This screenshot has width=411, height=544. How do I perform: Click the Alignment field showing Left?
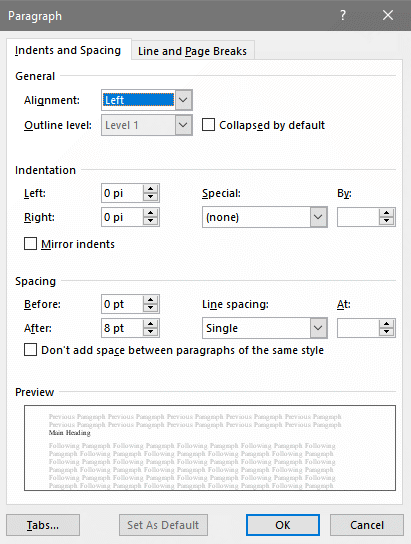tap(139, 100)
